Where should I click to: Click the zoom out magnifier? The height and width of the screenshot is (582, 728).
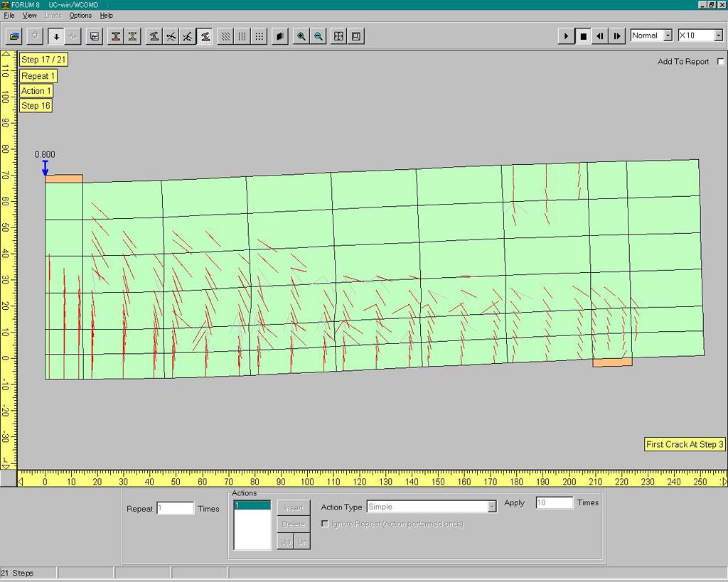pos(318,36)
